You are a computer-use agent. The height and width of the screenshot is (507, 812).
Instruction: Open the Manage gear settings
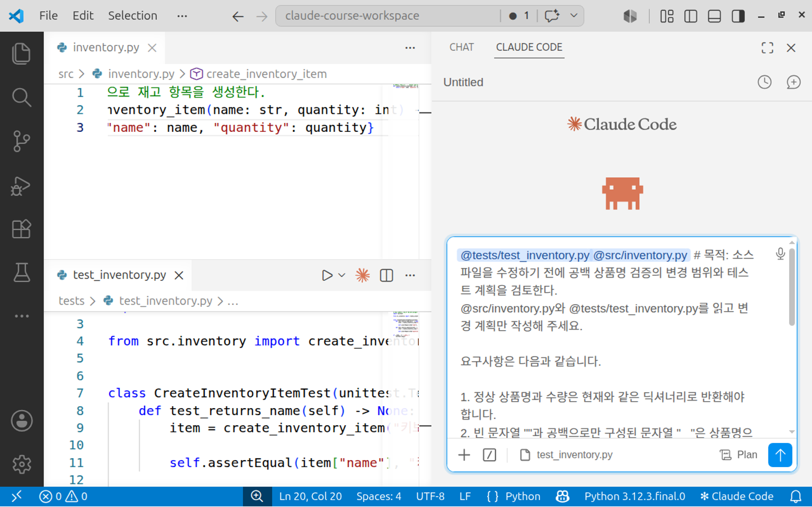[21, 465]
